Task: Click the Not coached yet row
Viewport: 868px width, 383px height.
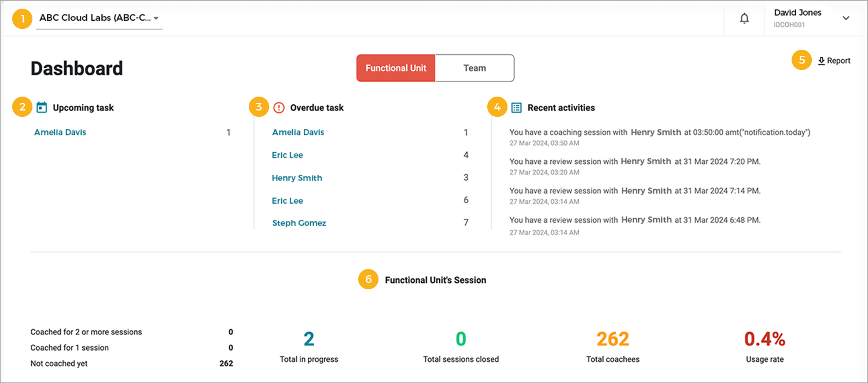Action: 132,363
